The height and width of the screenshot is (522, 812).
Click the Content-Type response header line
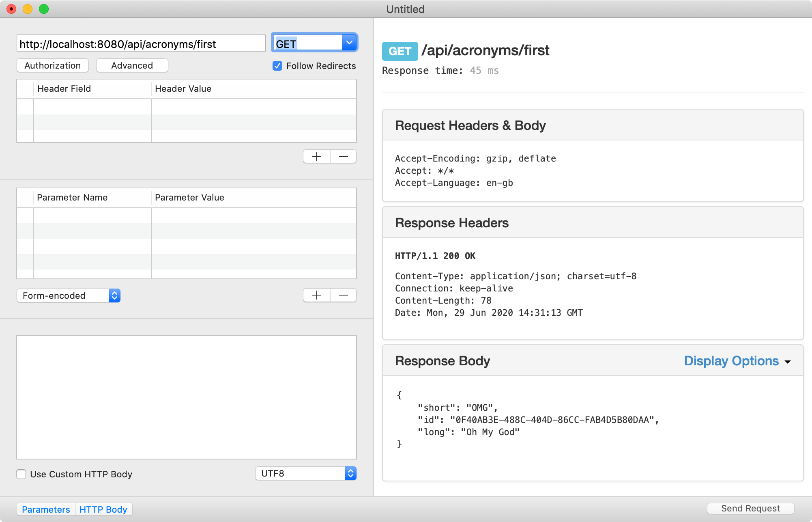(x=516, y=276)
